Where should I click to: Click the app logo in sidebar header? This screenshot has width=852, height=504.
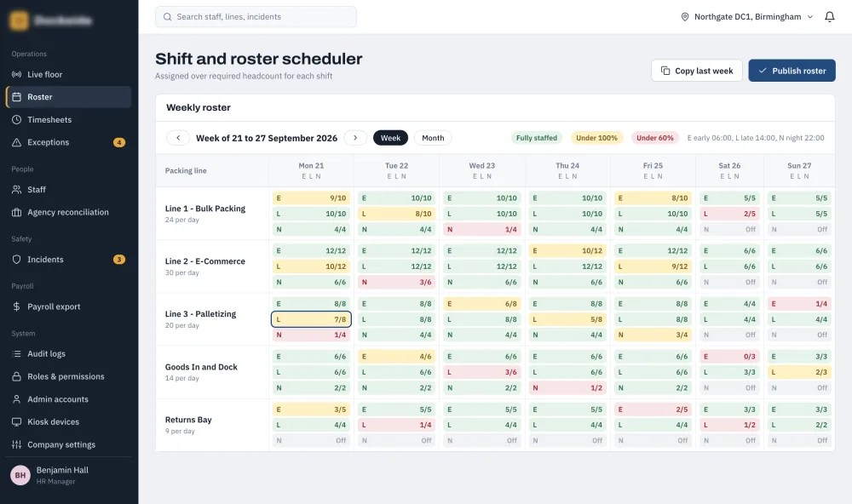[19, 20]
